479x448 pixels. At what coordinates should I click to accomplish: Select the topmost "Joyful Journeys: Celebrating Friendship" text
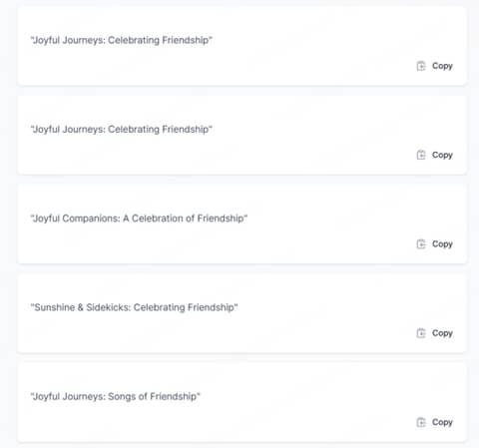pyautogui.click(x=122, y=40)
